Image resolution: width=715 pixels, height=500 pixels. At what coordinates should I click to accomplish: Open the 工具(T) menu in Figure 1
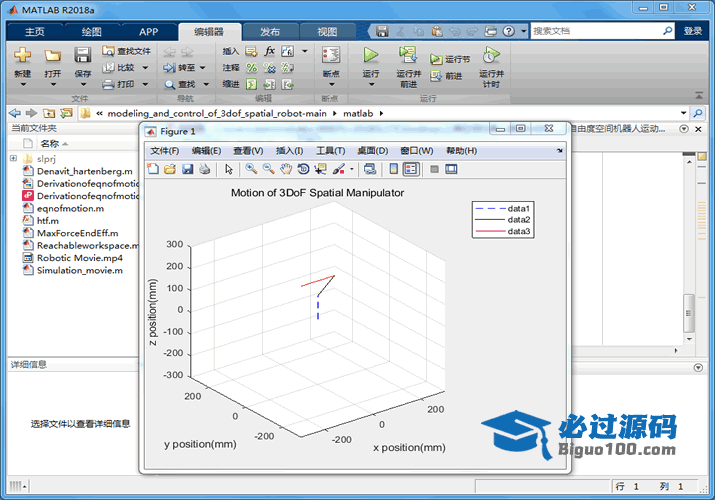click(x=331, y=151)
